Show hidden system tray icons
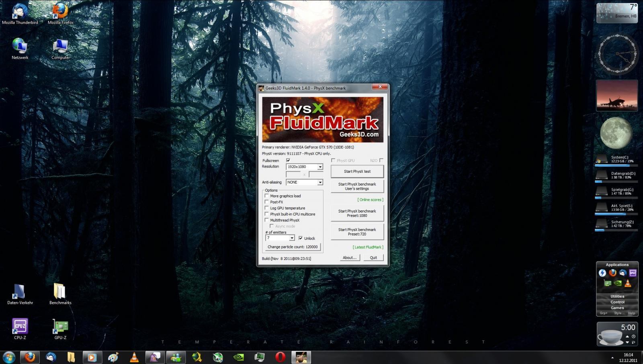This screenshot has height=364, width=643. (x=612, y=357)
